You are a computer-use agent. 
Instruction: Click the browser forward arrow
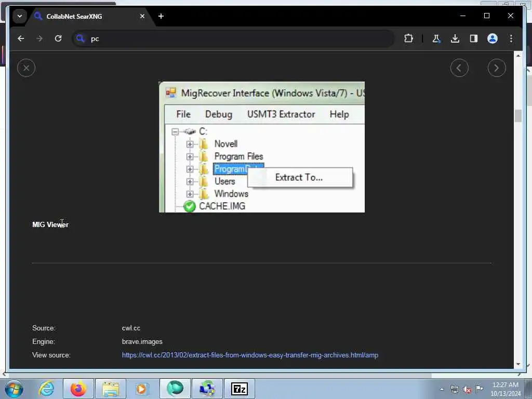coord(39,38)
